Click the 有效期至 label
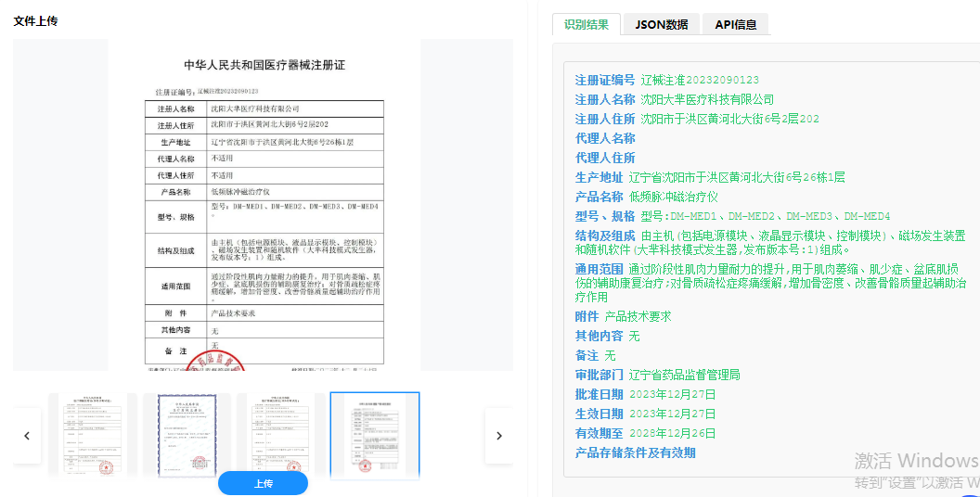 pyautogui.click(x=599, y=433)
